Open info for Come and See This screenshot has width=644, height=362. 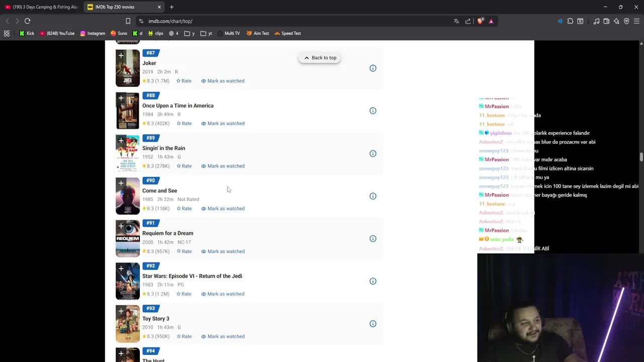(373, 196)
